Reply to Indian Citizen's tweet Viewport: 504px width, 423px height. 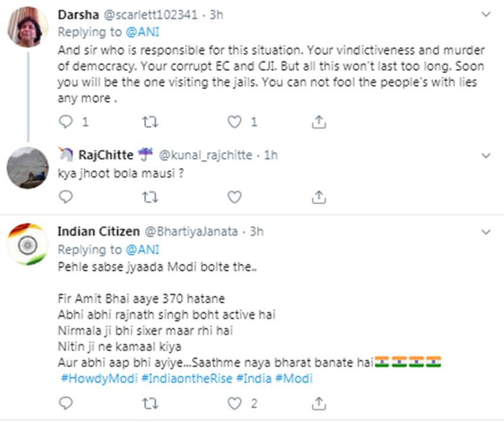66,403
